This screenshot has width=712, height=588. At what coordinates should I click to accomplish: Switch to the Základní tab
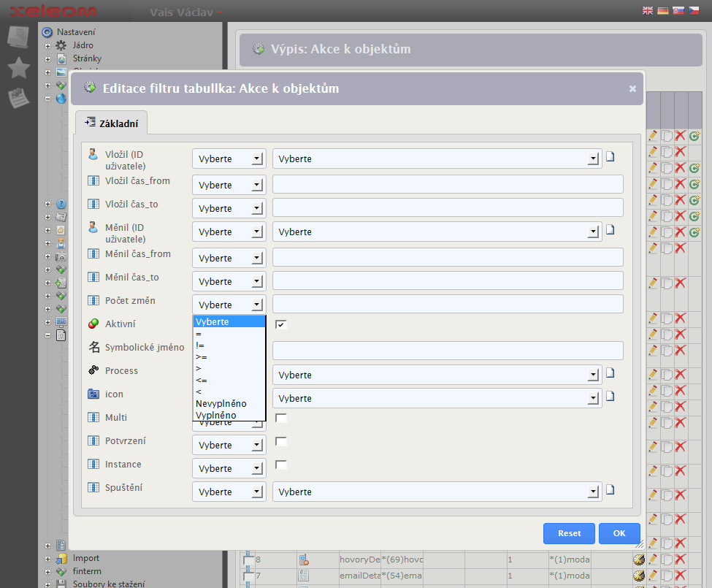[112, 123]
